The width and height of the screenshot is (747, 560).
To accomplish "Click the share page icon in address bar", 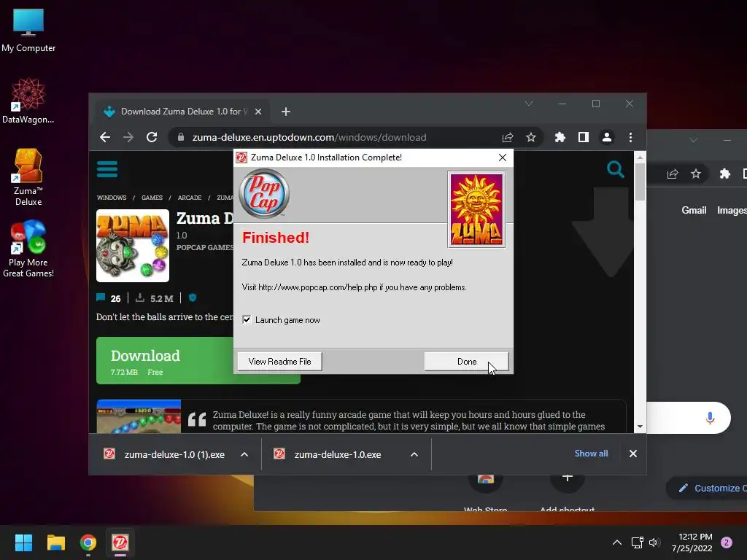I will pyautogui.click(x=508, y=138).
